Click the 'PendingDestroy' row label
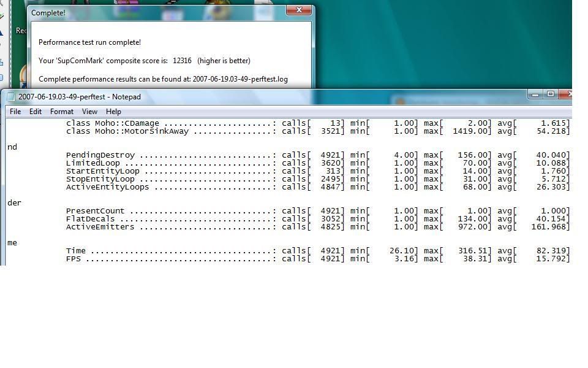The width and height of the screenshot is (588, 368). tap(100, 155)
